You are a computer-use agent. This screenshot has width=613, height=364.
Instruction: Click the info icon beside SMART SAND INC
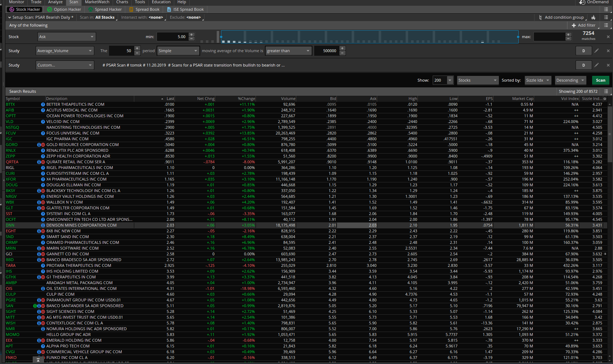(43, 237)
